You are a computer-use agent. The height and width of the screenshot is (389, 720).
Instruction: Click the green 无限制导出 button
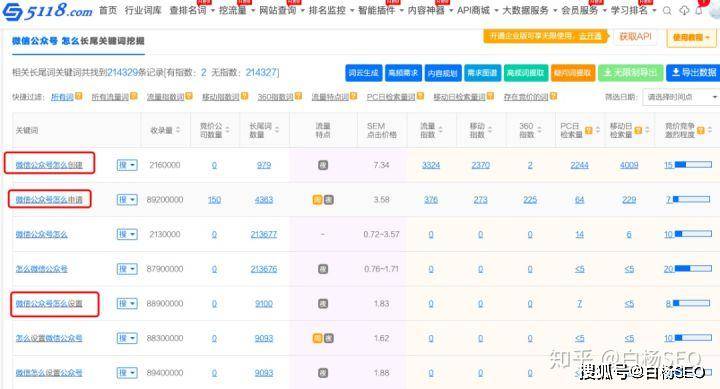(630, 73)
